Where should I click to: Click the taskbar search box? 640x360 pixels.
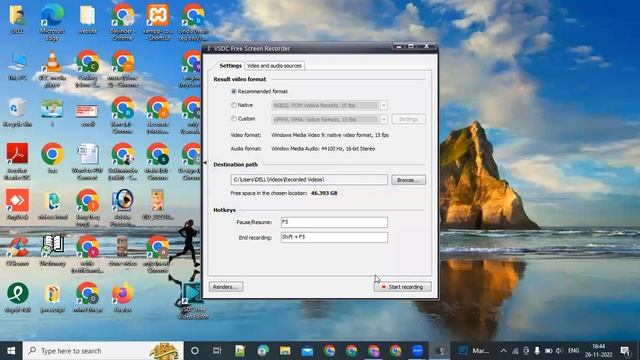coord(103,351)
